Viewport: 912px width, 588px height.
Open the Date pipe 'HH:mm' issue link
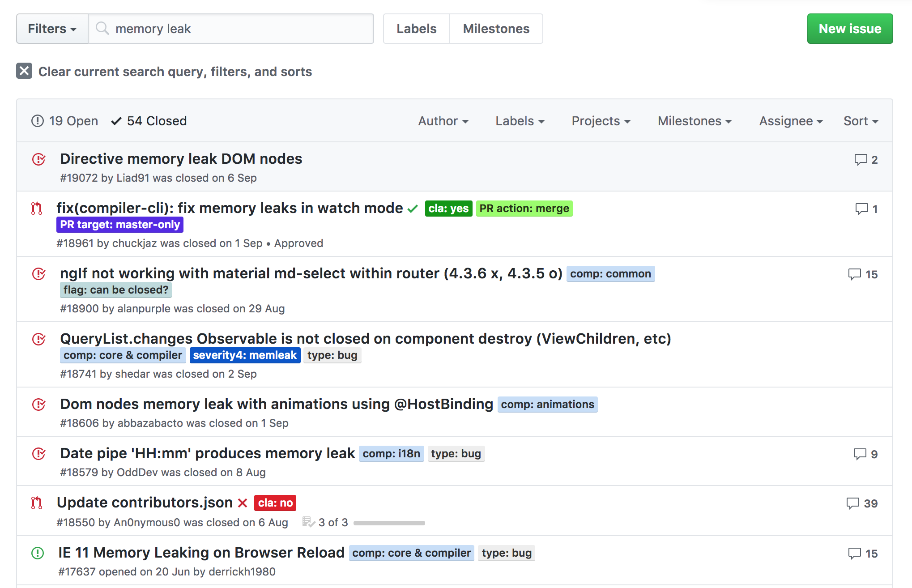[x=207, y=453]
